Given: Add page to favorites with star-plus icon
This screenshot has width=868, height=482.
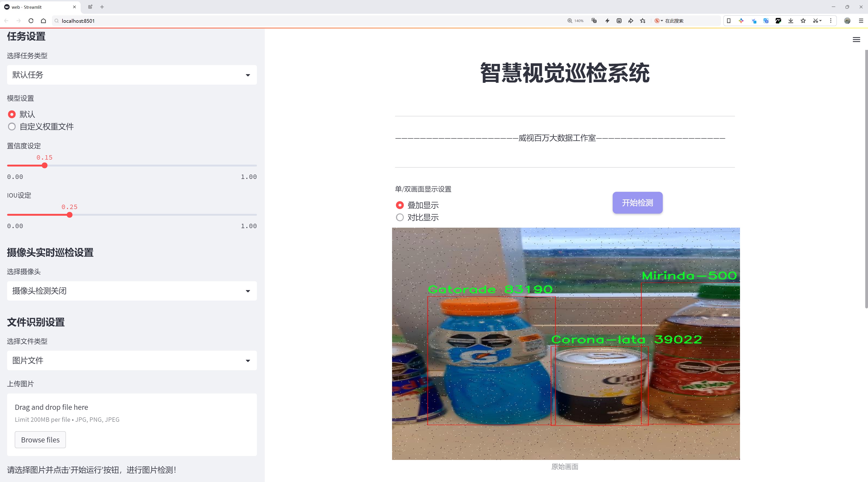Looking at the screenshot, I should pos(643,21).
